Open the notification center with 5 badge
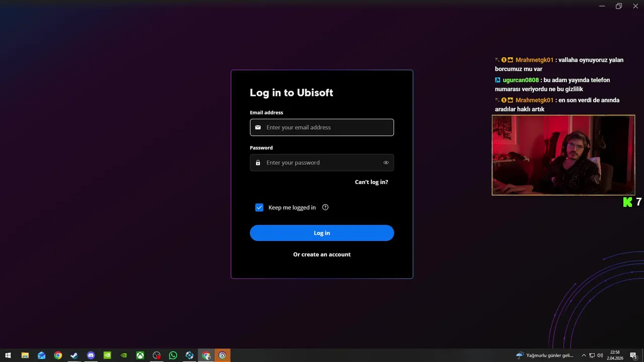 (x=633, y=355)
